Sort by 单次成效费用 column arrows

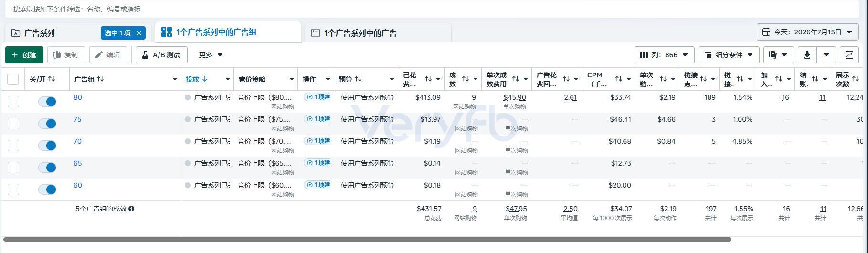coord(516,79)
